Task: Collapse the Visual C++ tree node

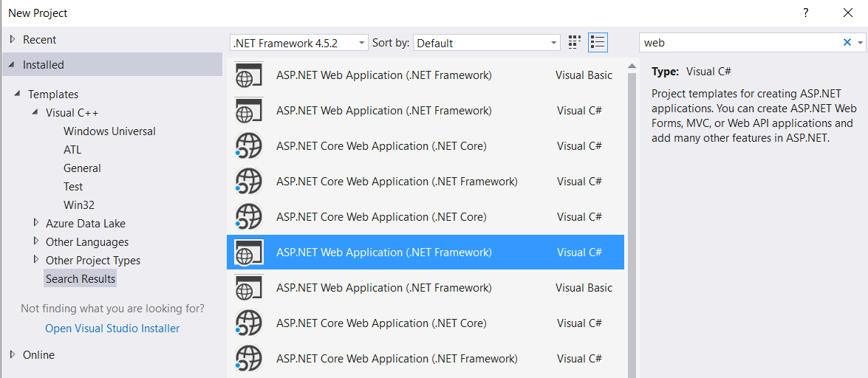Action: (x=36, y=113)
